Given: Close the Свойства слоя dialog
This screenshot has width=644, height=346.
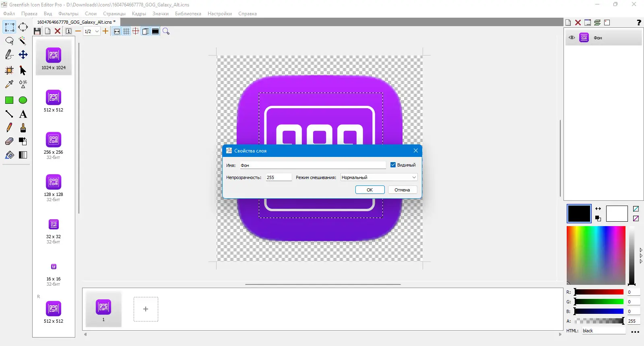Looking at the screenshot, I should [x=416, y=150].
